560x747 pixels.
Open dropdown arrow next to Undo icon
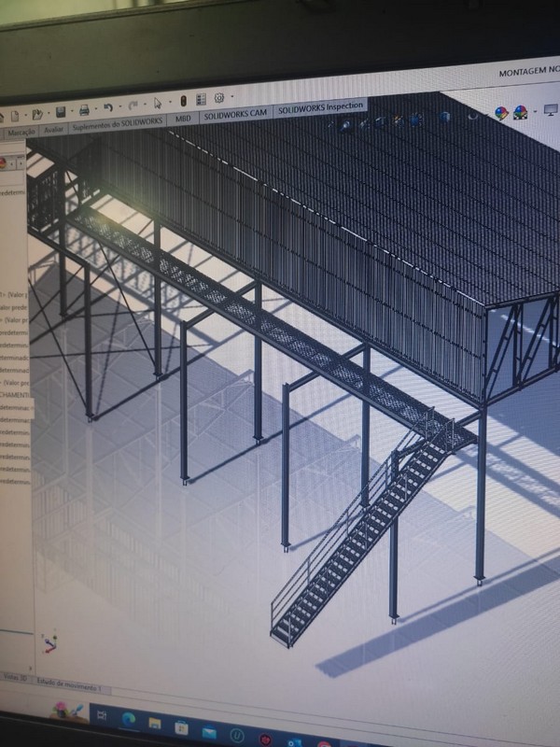pos(119,106)
